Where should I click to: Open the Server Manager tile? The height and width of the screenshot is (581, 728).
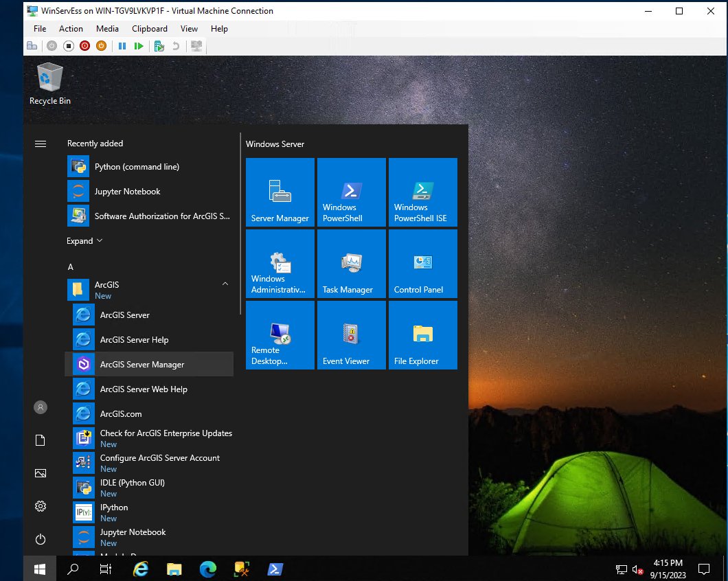click(x=280, y=192)
